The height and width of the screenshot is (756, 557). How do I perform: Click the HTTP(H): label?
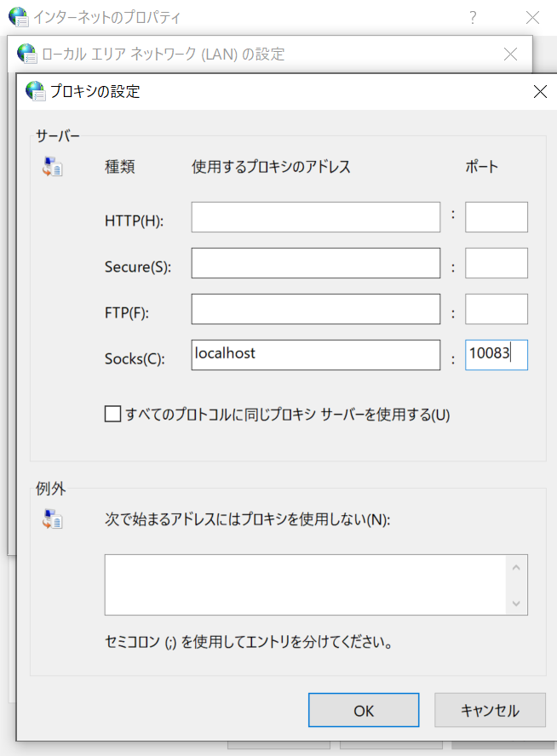[134, 220]
